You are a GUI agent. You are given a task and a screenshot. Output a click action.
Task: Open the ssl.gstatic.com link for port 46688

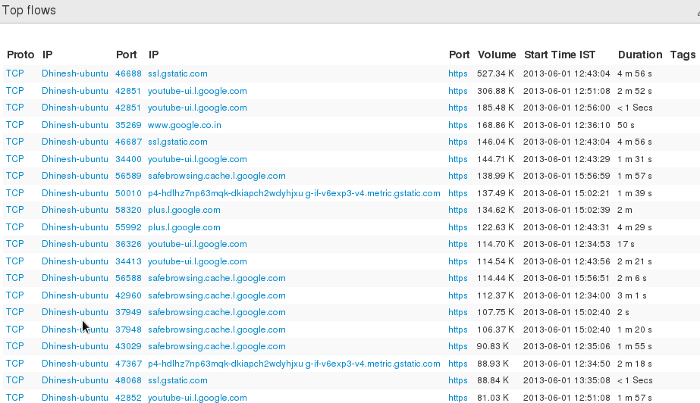(x=178, y=74)
